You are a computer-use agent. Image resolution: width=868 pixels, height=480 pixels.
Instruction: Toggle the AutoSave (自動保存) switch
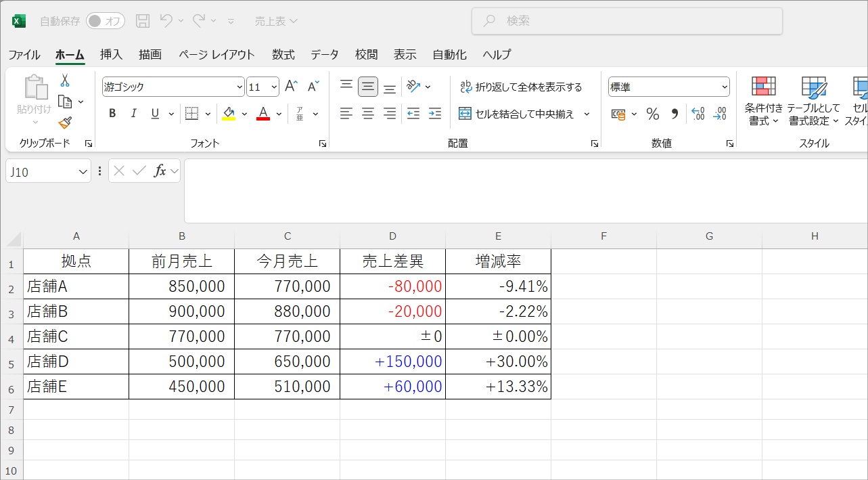pos(105,21)
